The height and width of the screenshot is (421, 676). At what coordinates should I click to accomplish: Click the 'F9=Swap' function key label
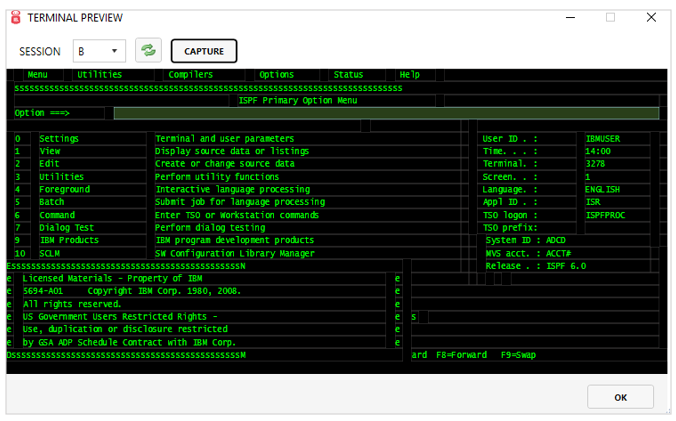518,355
